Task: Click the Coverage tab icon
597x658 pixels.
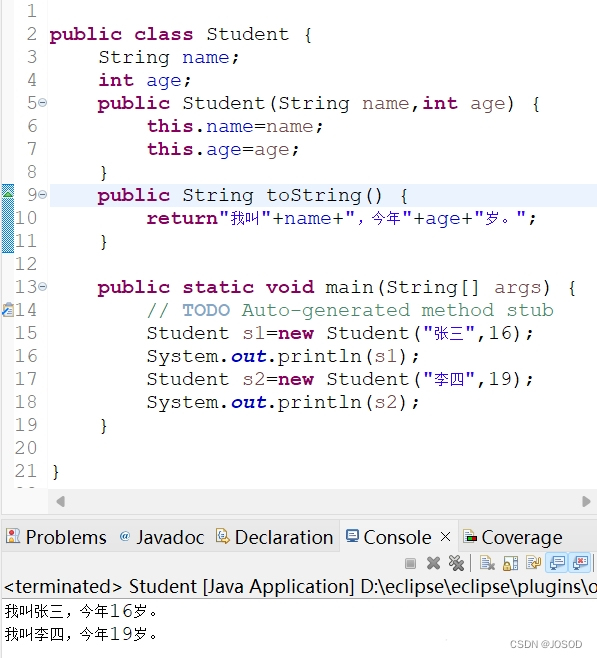Action: (x=470, y=537)
